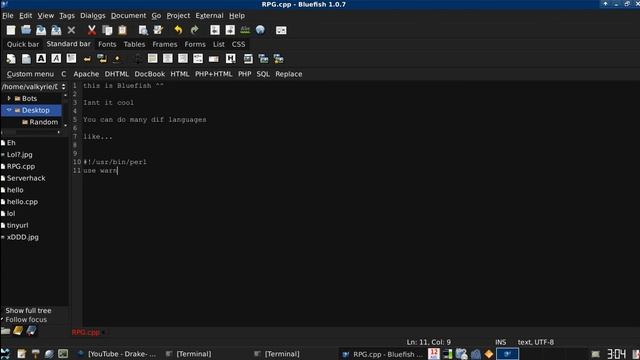Open Find using the magnifier page icon

tap(143, 30)
